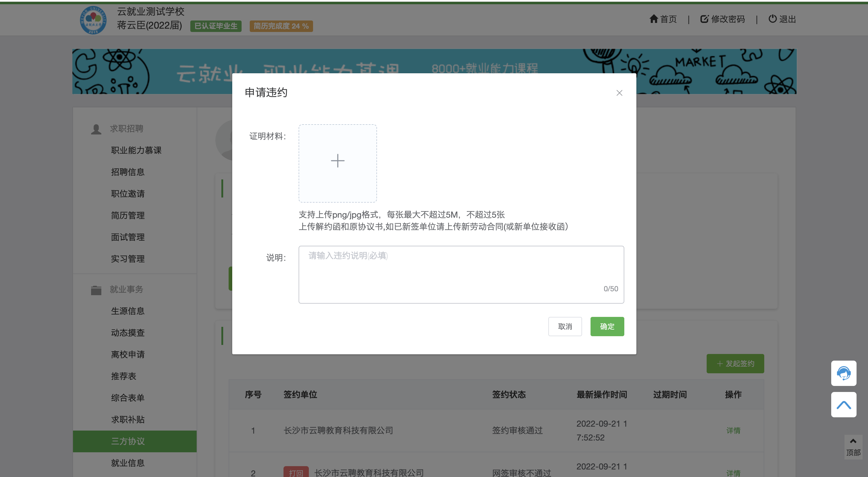
Task: Open 职业能力慕课 in sidebar
Action: [136, 150]
